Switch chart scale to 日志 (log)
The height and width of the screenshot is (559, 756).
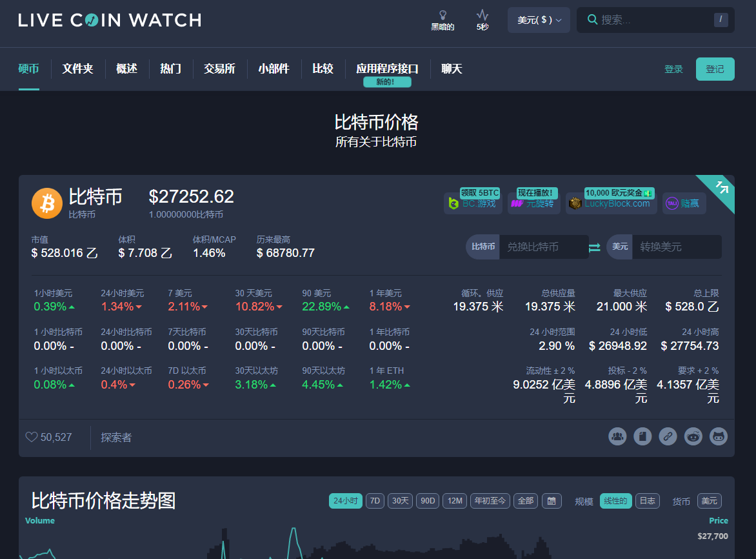pyautogui.click(x=647, y=501)
